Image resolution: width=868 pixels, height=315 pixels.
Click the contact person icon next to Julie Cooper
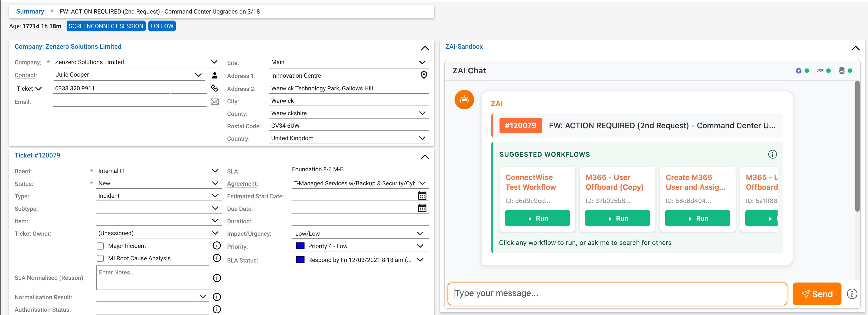coord(215,75)
